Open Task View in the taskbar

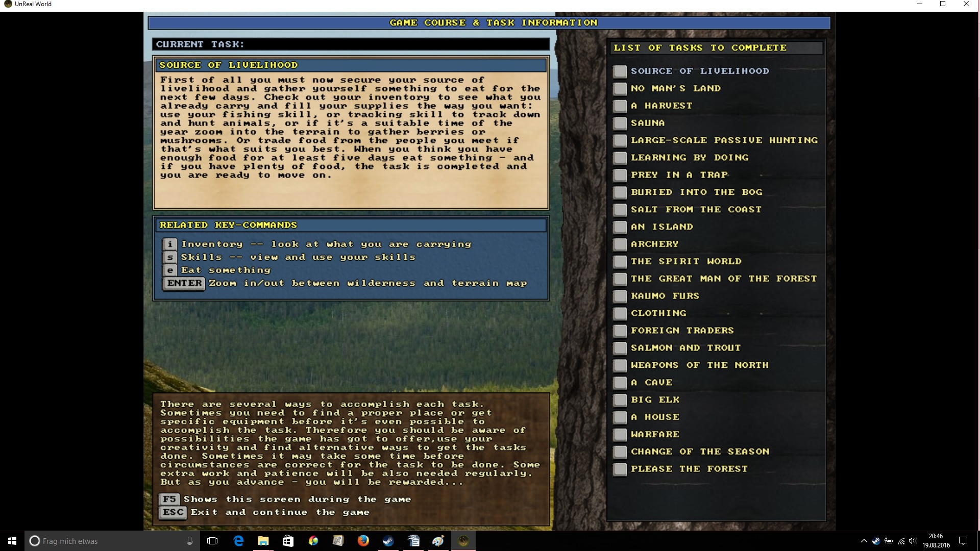pyautogui.click(x=212, y=541)
